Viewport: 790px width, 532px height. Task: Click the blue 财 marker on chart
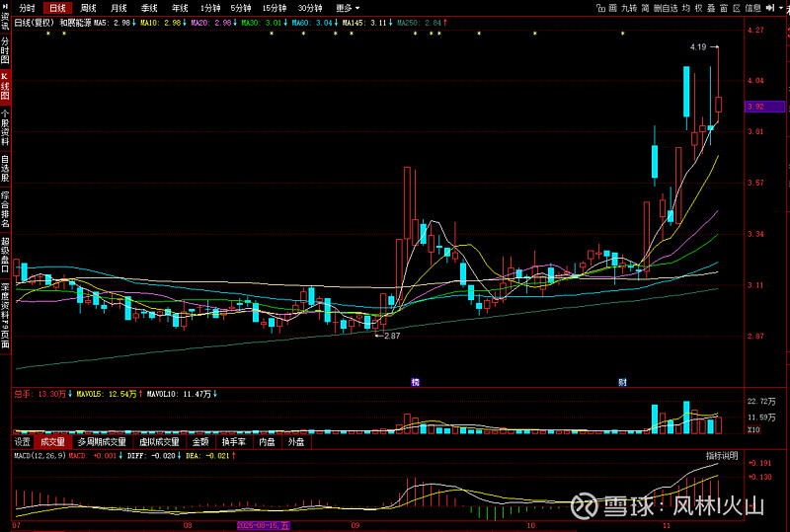point(622,382)
